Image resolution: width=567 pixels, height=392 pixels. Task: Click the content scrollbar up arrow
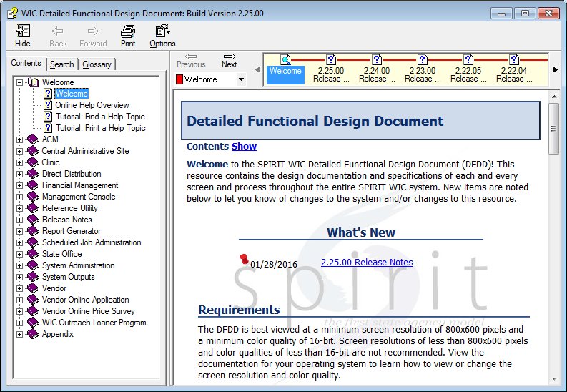(553, 97)
